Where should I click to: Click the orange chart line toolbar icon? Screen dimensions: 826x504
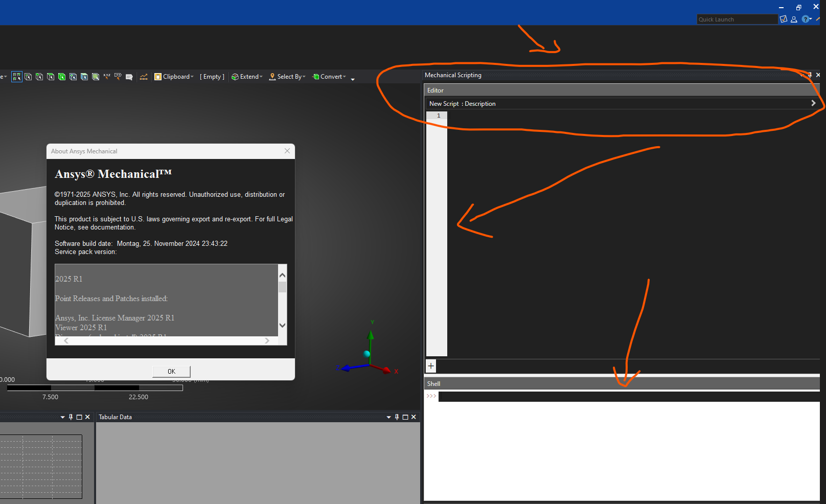click(x=144, y=77)
